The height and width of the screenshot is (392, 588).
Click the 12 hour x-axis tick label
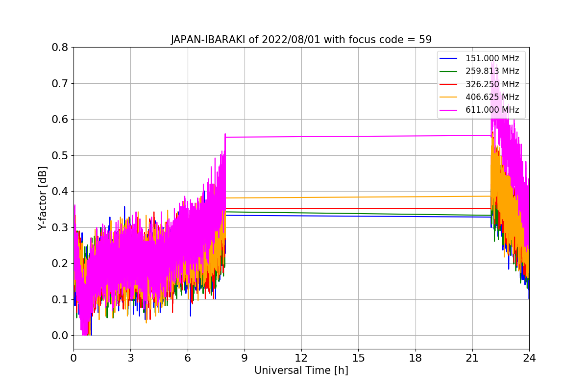coord(301,358)
